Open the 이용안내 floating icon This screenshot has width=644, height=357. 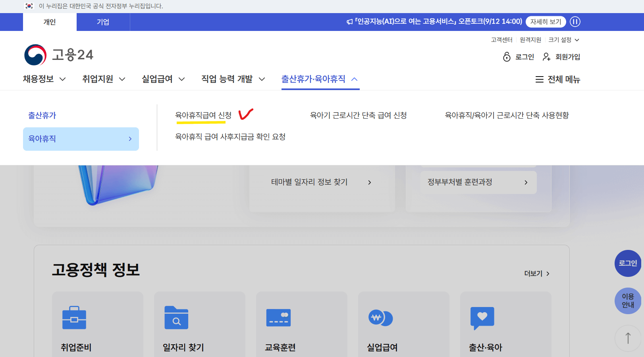[x=628, y=301]
